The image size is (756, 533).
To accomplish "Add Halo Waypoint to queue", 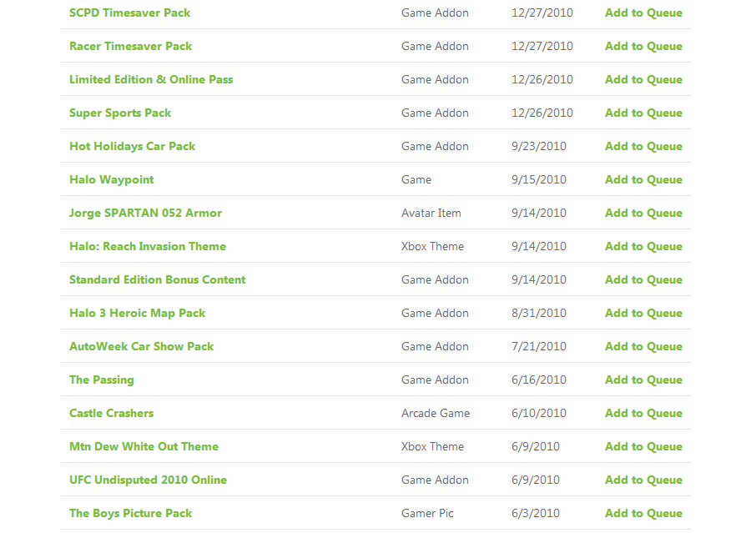I will click(643, 180).
